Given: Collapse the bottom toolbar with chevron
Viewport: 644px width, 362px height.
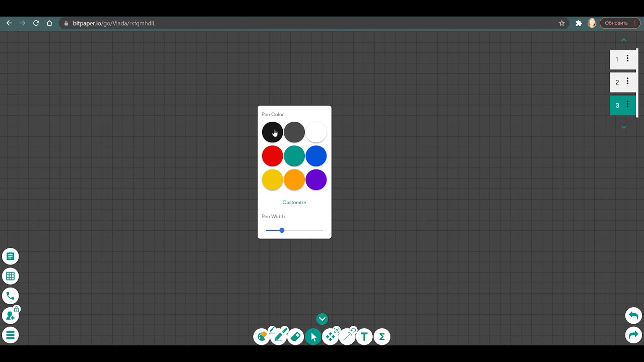Looking at the screenshot, I should coord(322,319).
